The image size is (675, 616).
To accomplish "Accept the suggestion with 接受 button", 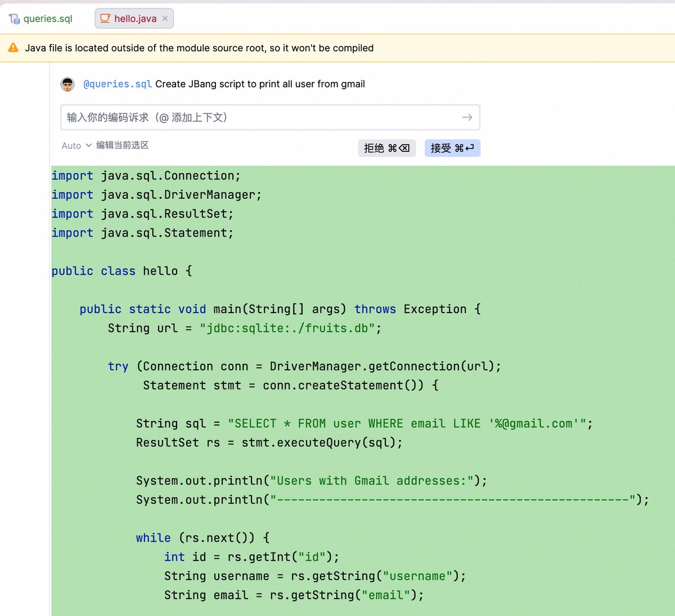I will click(x=452, y=148).
